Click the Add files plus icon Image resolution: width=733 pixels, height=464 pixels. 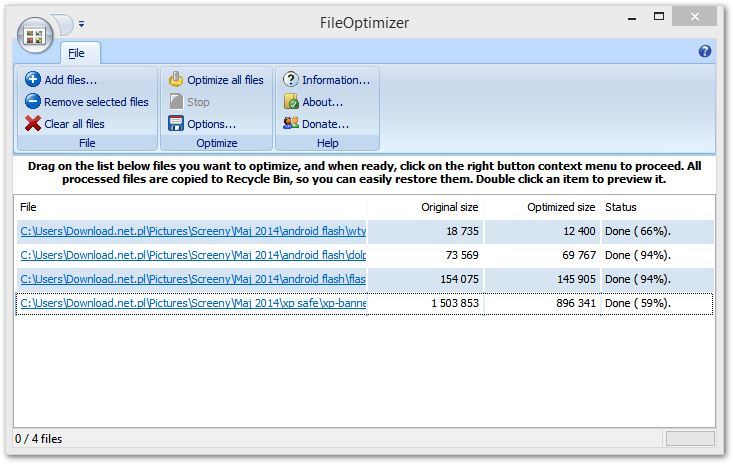(33, 79)
